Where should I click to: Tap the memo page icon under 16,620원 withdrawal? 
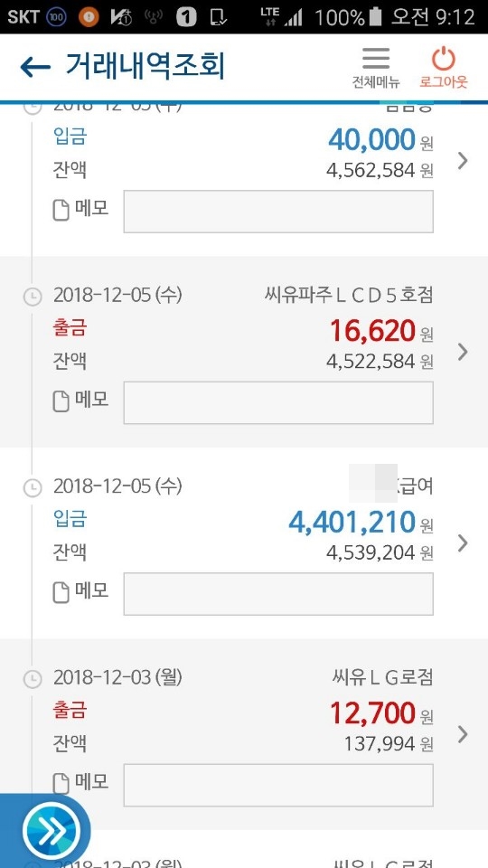tap(61, 401)
